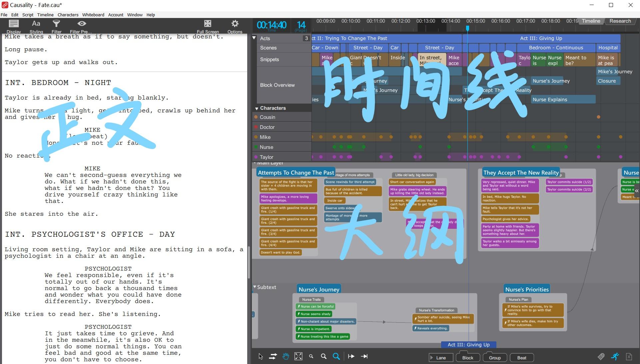Click the Skip to End playback icon
The width and height of the screenshot is (640, 364).
pyautogui.click(x=364, y=356)
